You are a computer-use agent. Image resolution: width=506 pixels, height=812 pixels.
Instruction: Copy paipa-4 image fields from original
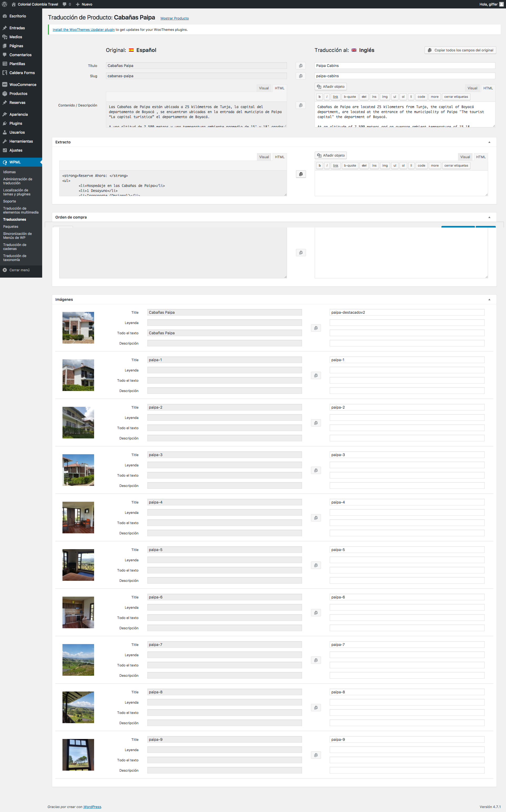(x=316, y=518)
